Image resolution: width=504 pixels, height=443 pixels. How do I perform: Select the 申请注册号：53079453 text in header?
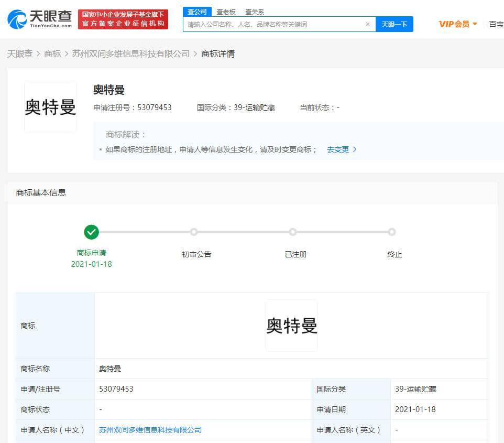(x=133, y=107)
